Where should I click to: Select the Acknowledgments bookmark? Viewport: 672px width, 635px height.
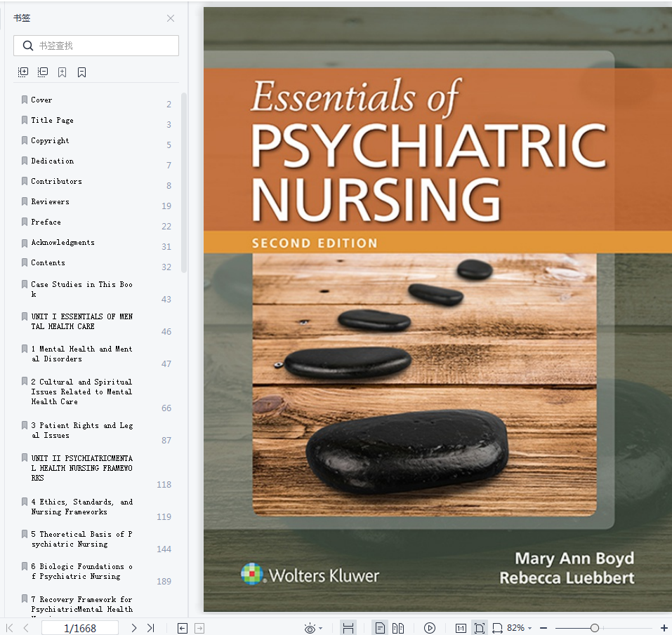click(x=63, y=242)
